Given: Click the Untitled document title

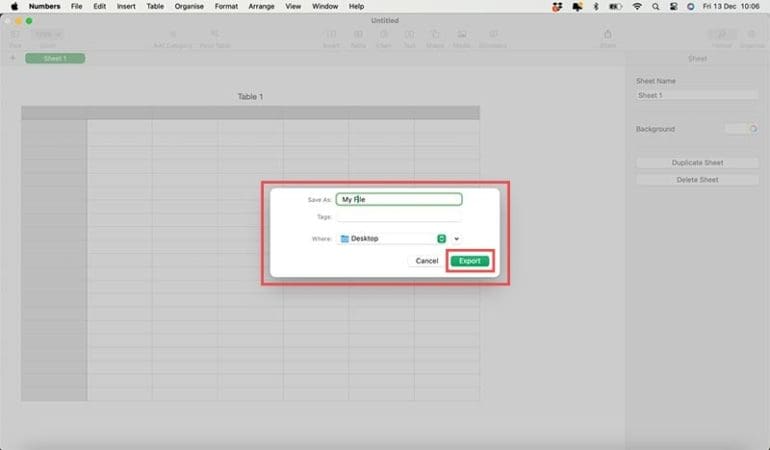Looking at the screenshot, I should [x=385, y=21].
